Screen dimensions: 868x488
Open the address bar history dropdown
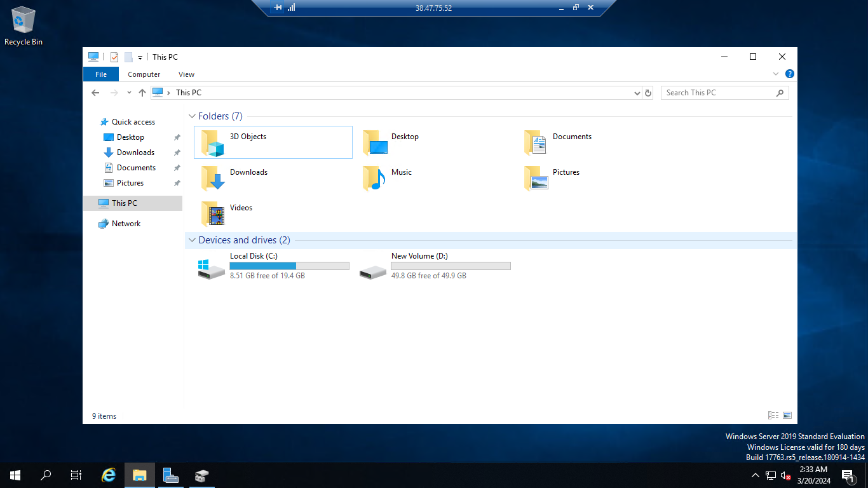(x=637, y=93)
